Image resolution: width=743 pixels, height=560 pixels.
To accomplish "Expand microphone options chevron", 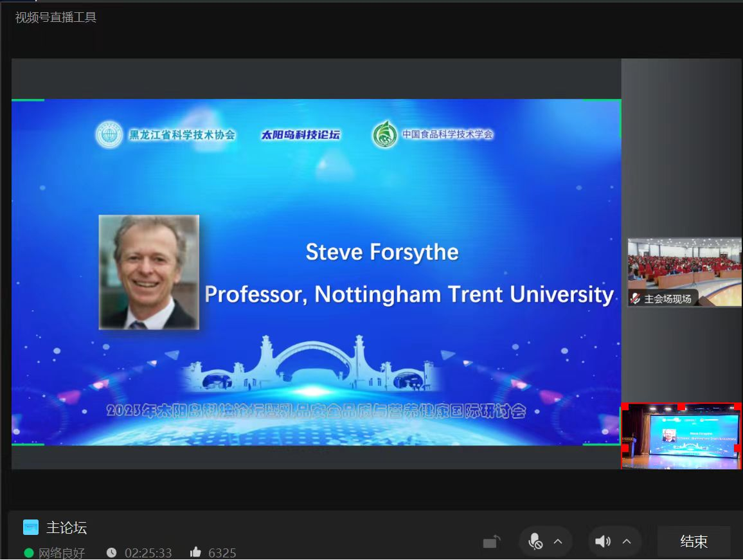I will (558, 541).
